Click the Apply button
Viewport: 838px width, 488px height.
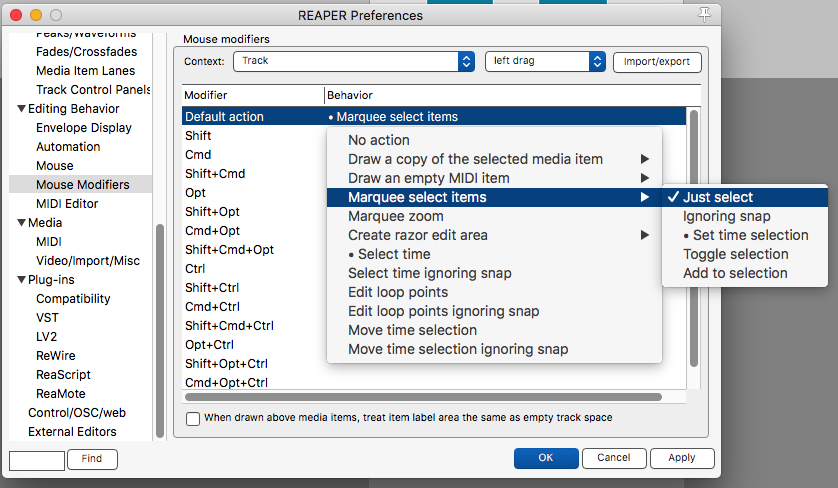tap(682, 458)
